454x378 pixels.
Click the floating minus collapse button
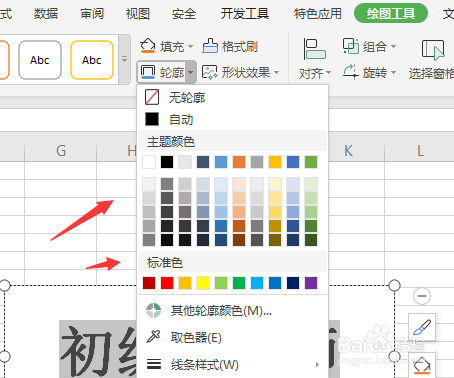[422, 296]
